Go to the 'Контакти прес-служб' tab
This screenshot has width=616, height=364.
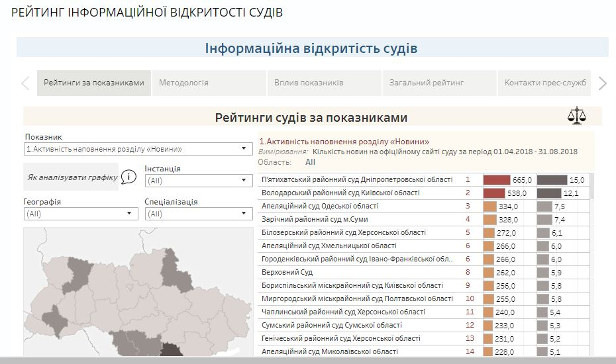[545, 83]
